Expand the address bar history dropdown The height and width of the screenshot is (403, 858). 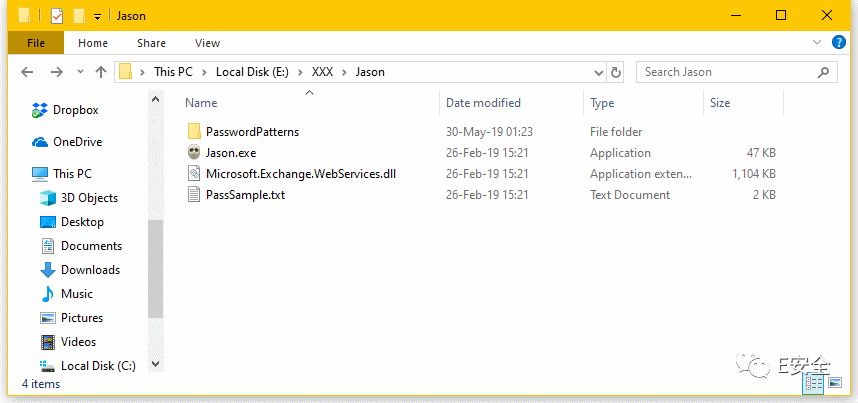[598, 72]
